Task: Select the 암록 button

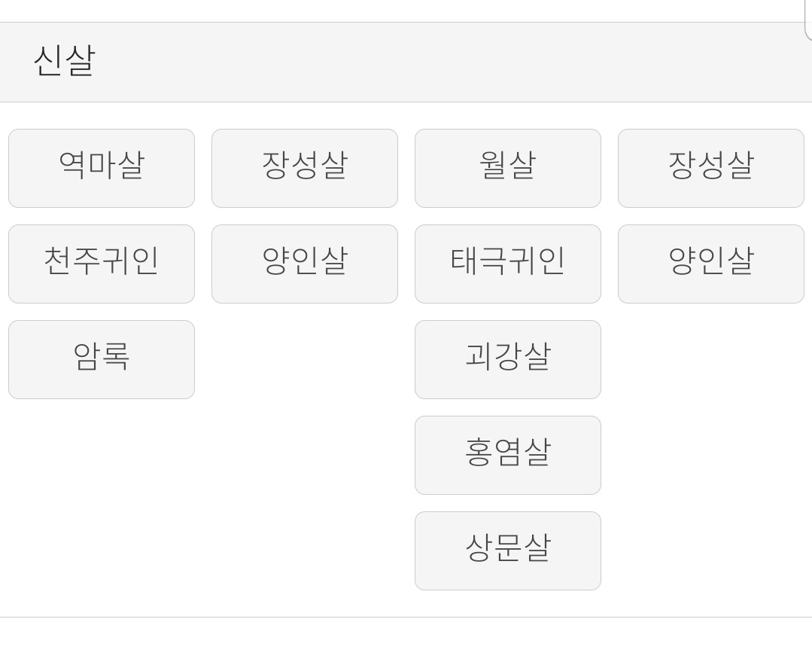Action: [x=102, y=359]
